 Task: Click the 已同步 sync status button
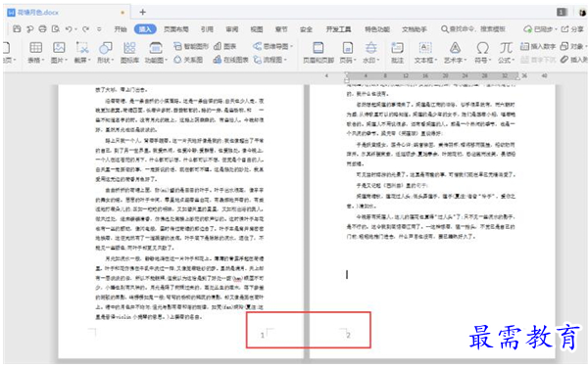[x=539, y=28]
